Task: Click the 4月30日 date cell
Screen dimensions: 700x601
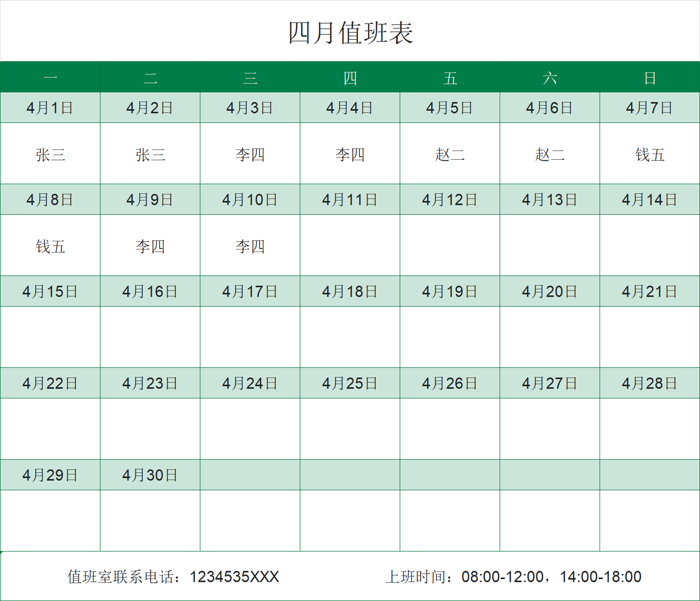Action: 150,474
